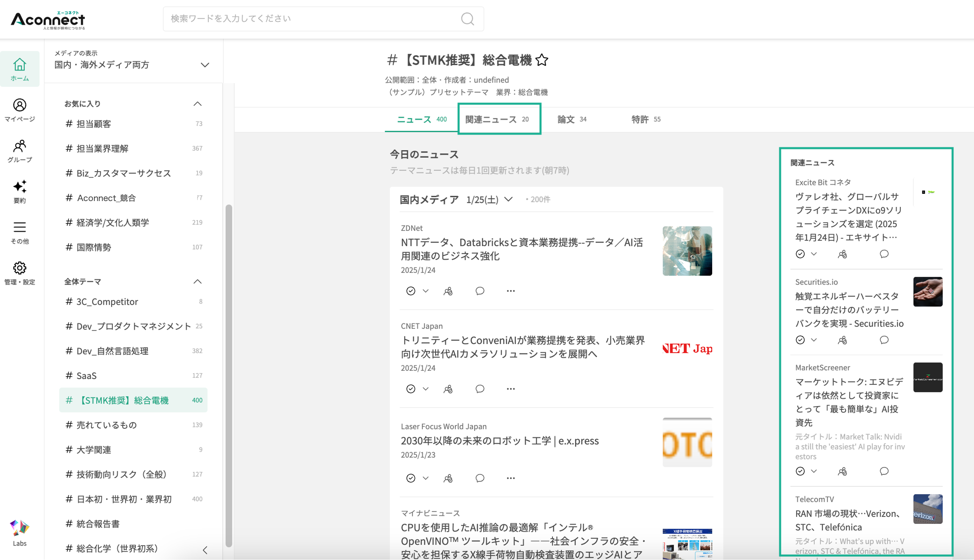The height and width of the screenshot is (560, 974).
Task: Mark Excite Bit related article as checked
Action: click(x=800, y=254)
